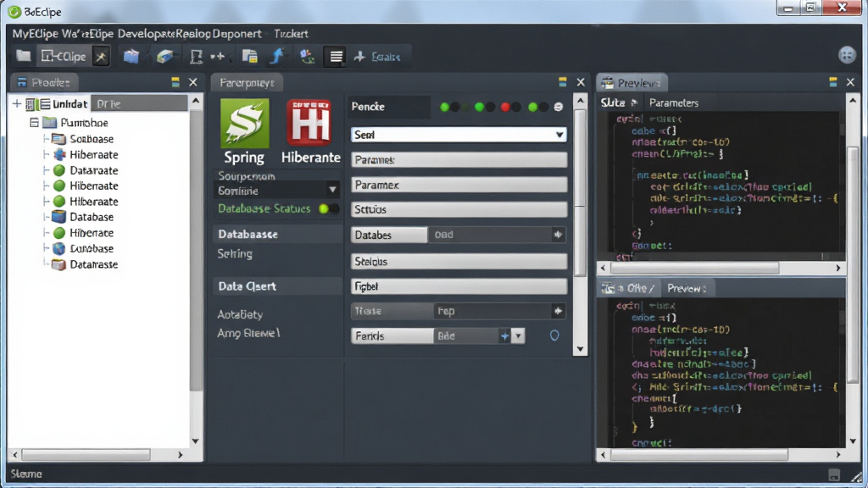This screenshot has height=488, width=868.
Task: Switch to the Proalter panel tab
Action: (x=44, y=82)
